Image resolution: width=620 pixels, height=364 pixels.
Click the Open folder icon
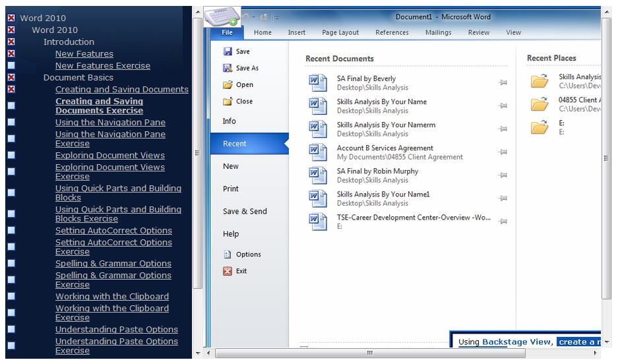(x=228, y=84)
